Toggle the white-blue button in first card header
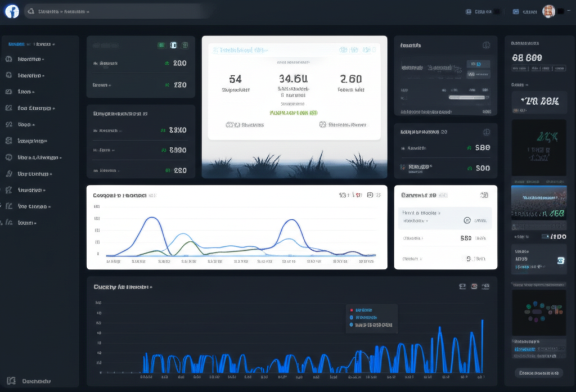The image size is (576, 392). click(173, 45)
